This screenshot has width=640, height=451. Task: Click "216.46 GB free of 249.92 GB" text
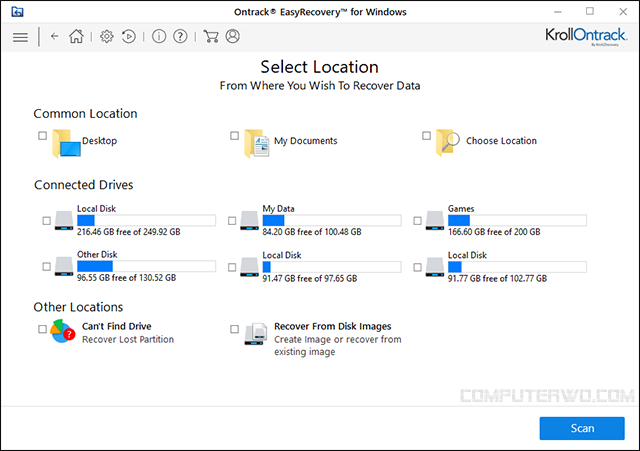pos(129,232)
